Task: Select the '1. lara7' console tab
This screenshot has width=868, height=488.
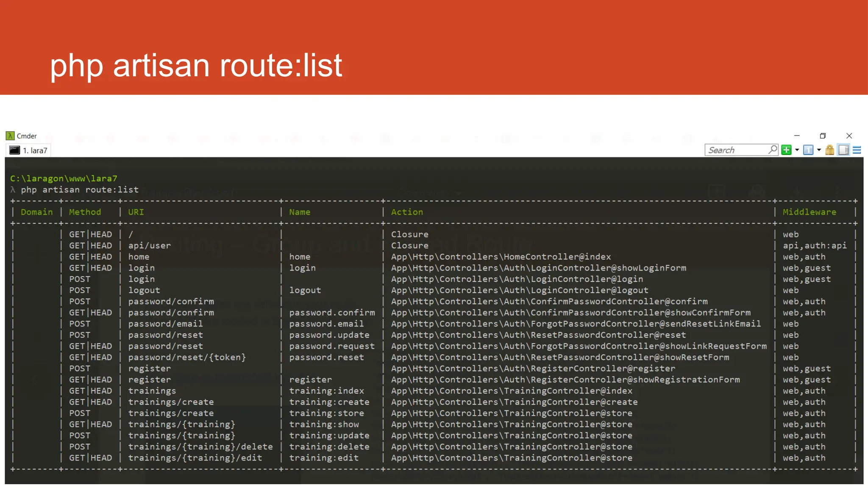Action: (x=28, y=150)
